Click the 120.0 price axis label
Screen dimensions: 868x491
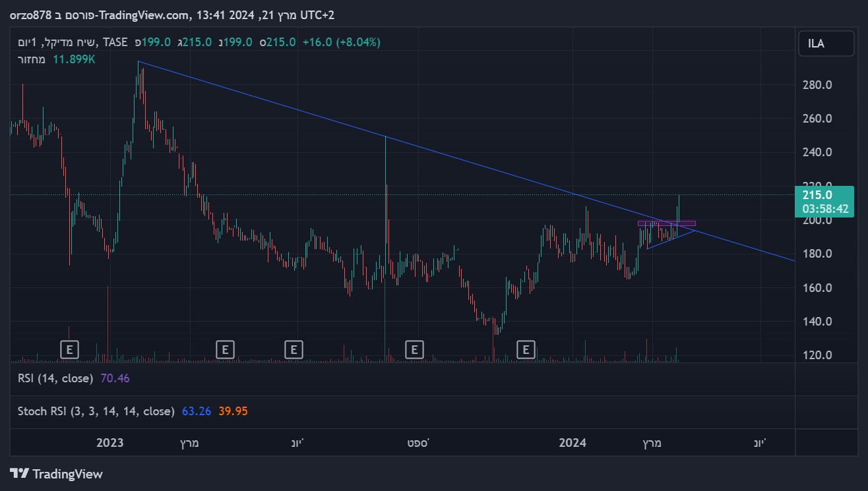coord(817,355)
